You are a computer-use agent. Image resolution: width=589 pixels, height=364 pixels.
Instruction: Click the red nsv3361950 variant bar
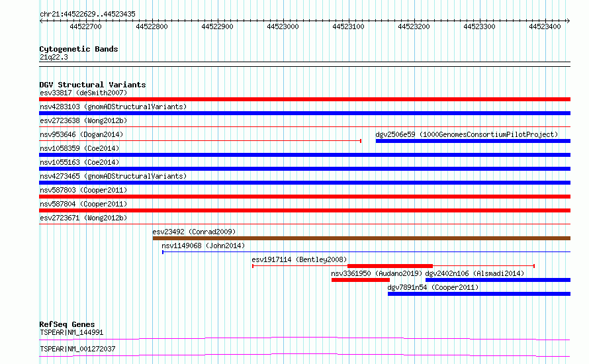(360, 280)
